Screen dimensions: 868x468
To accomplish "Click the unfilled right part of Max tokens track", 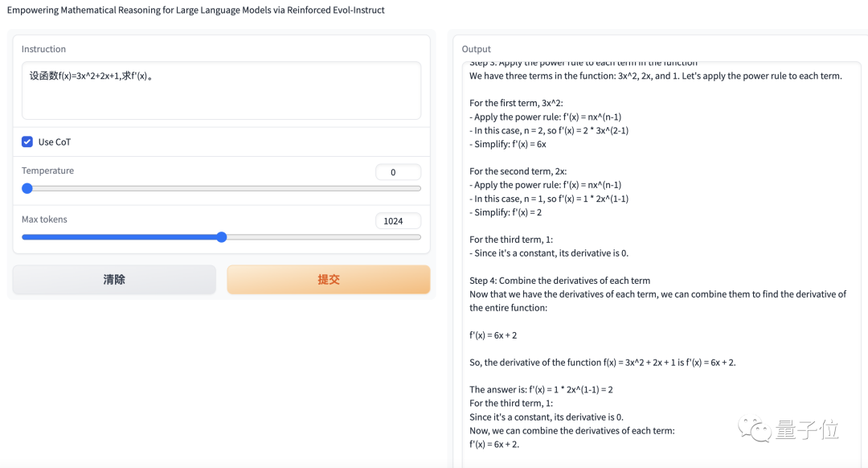I will (321, 237).
